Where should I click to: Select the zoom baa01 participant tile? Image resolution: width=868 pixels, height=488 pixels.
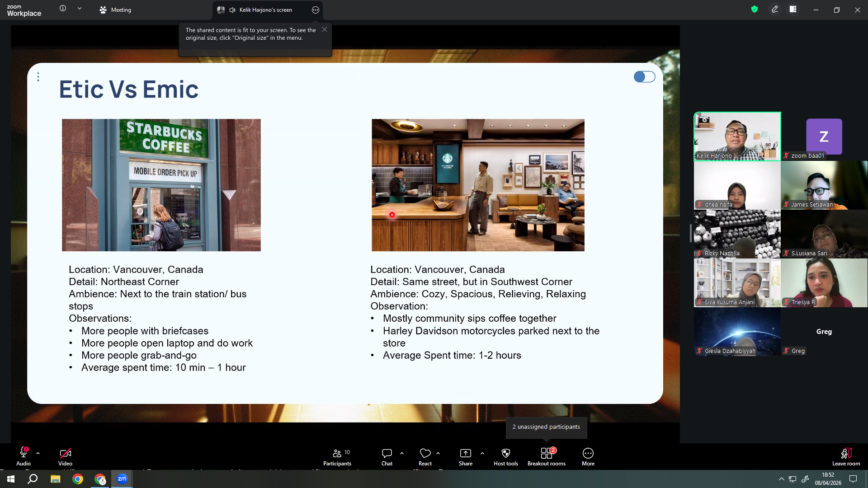pyautogui.click(x=824, y=136)
